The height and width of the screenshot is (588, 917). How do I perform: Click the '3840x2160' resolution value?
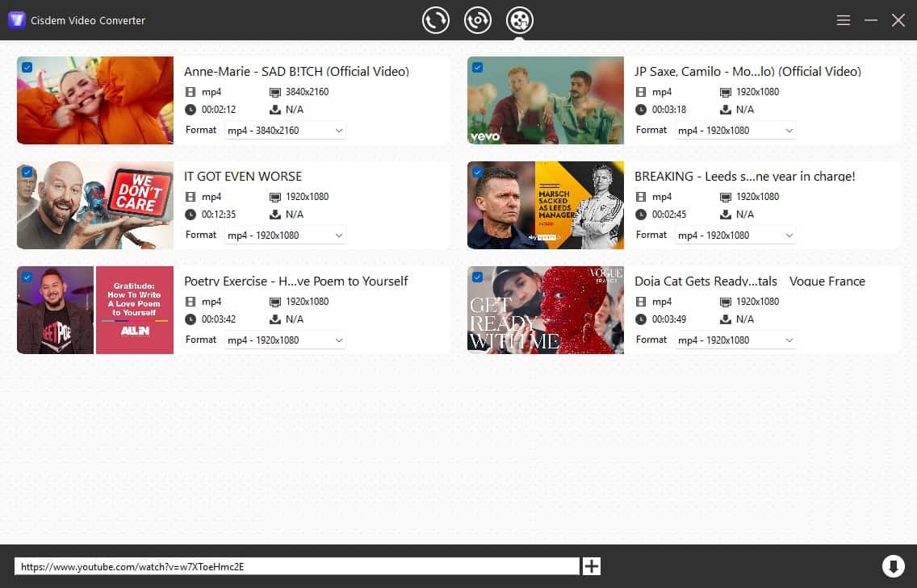click(x=307, y=92)
